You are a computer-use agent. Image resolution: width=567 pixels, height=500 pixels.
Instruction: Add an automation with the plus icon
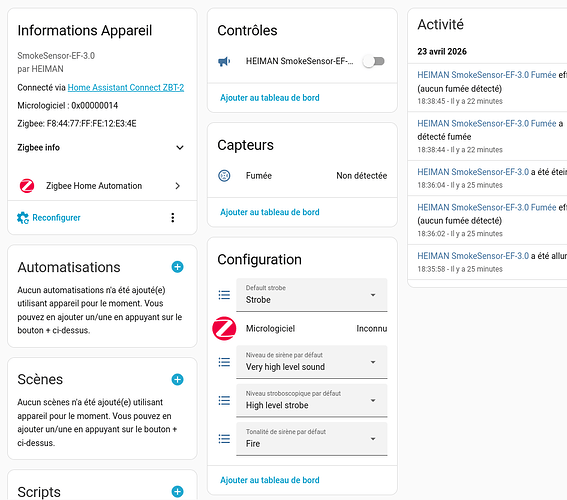tap(177, 267)
